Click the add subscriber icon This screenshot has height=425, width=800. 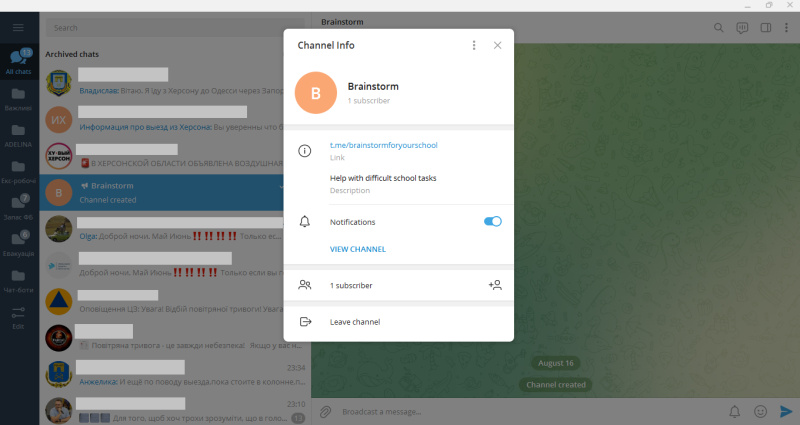pyautogui.click(x=495, y=285)
